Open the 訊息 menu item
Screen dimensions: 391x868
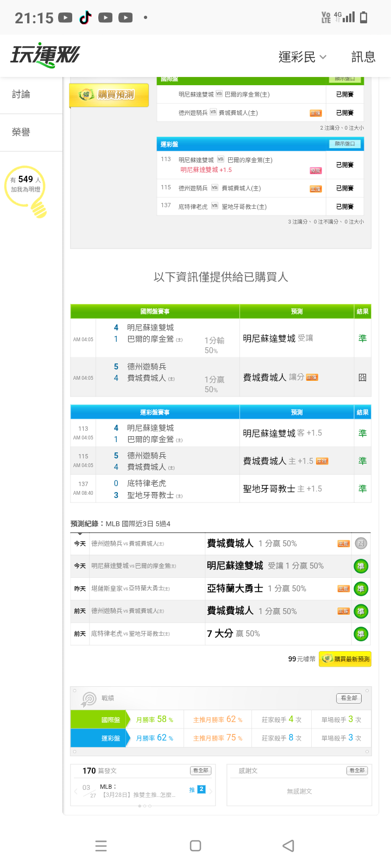point(363,57)
